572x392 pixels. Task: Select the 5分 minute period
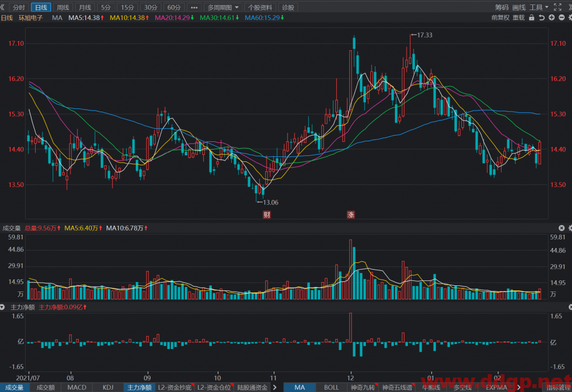(x=106, y=7)
